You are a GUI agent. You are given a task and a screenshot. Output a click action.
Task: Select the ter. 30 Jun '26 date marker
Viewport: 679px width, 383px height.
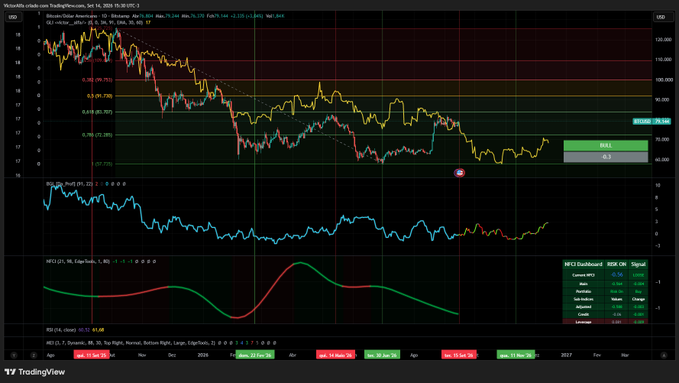pos(382,355)
